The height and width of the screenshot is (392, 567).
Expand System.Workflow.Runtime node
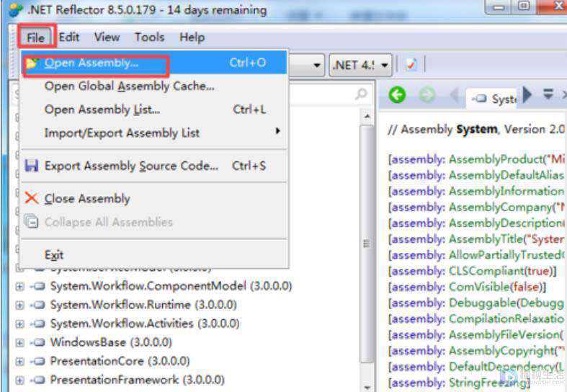pos(20,306)
